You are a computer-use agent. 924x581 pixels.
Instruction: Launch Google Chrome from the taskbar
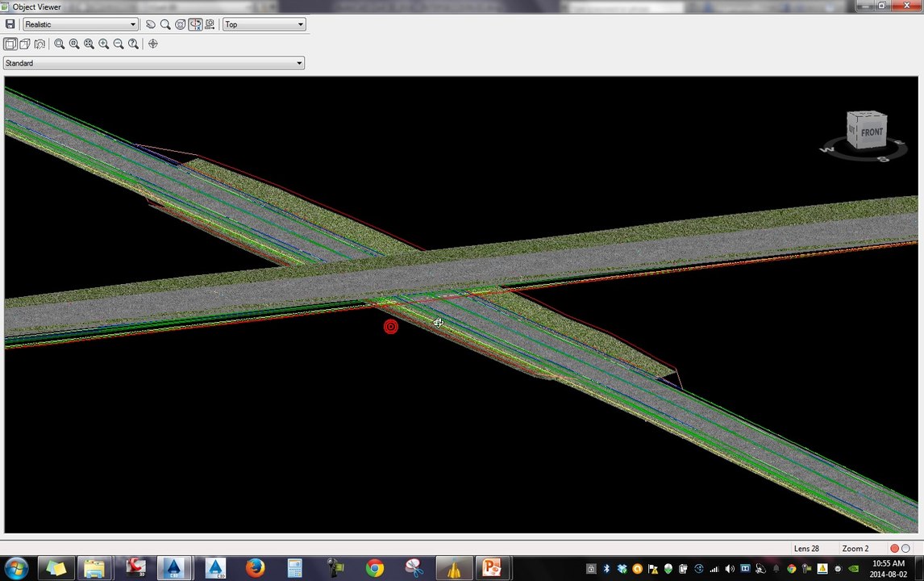tap(375, 569)
